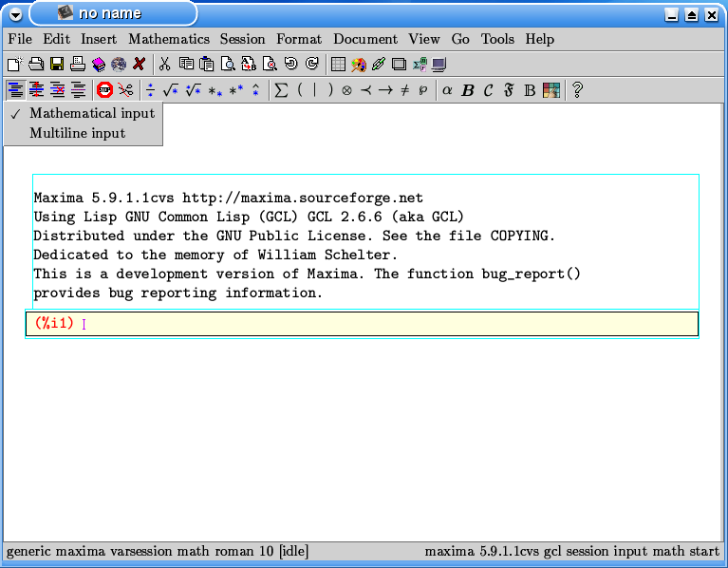Insert a table with the grid icon
This screenshot has height=568, width=728.
pyautogui.click(x=338, y=64)
